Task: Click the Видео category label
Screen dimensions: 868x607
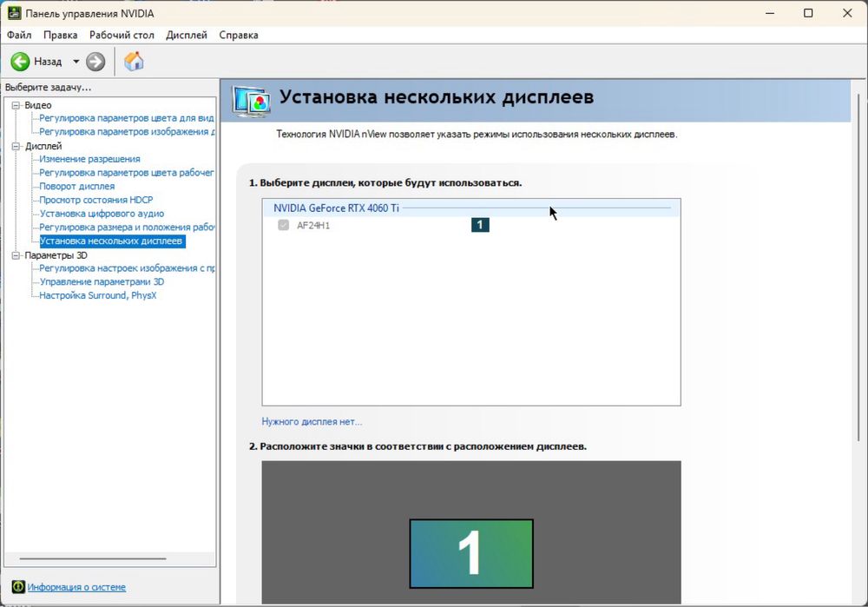Action: (38, 105)
